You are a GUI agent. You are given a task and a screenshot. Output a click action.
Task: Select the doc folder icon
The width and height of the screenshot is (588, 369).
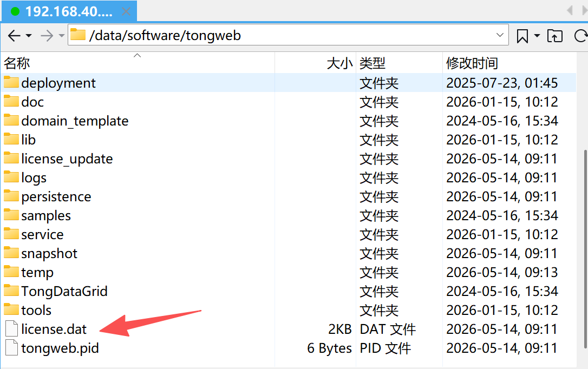click(11, 101)
